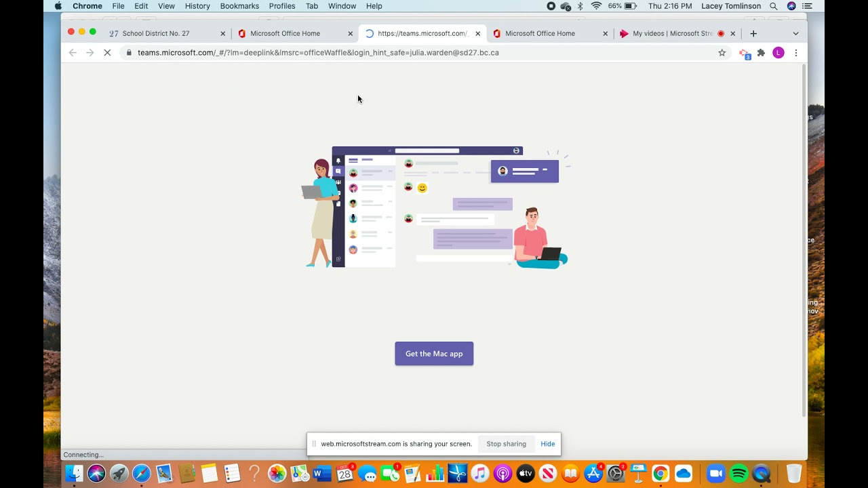Open Spotlight search in the menu bar
Viewport: 868px width, 488px height.
[x=773, y=6]
